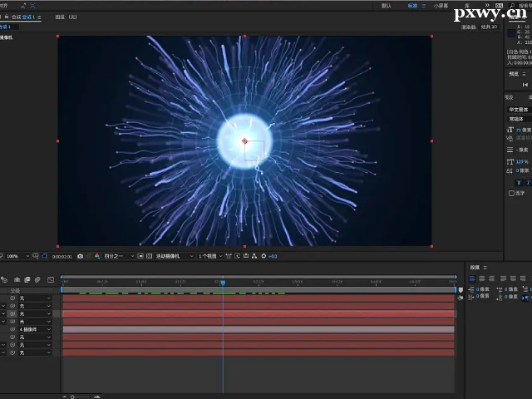Toggle the region of interest button
Screen dimensions: 532x399
[140, 256]
